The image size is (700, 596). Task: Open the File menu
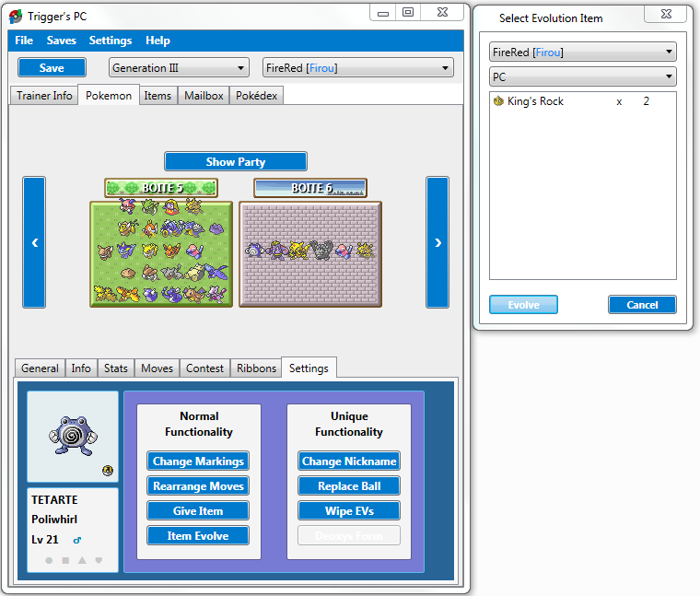tap(24, 41)
